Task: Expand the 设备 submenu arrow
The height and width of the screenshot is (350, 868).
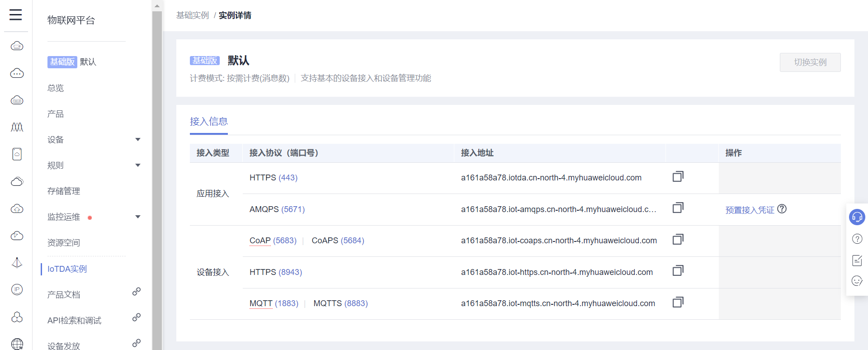Action: (x=138, y=139)
